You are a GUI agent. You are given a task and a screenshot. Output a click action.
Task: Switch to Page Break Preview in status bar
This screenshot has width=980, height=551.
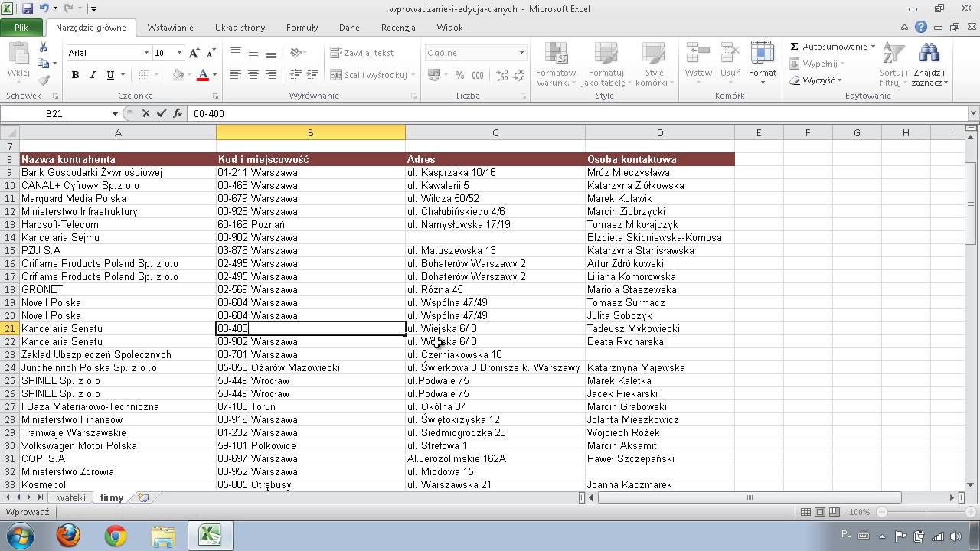[835, 512]
